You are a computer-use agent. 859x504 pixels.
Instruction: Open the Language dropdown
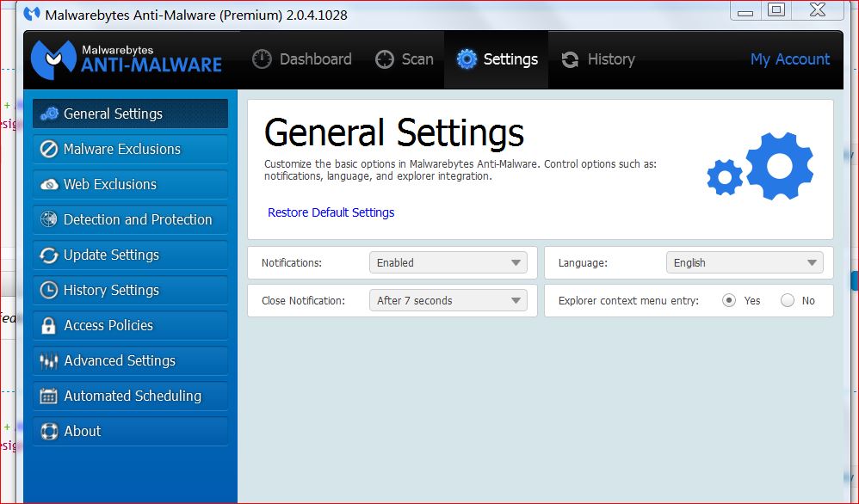pyautogui.click(x=745, y=262)
